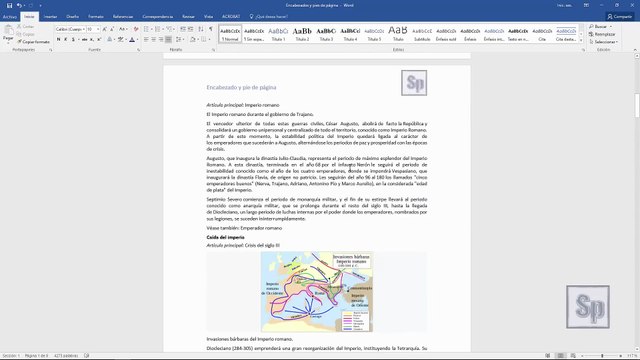Collapse the ribbon with the arrow
This screenshot has height=360, width=640.
pyautogui.click(x=635, y=50)
